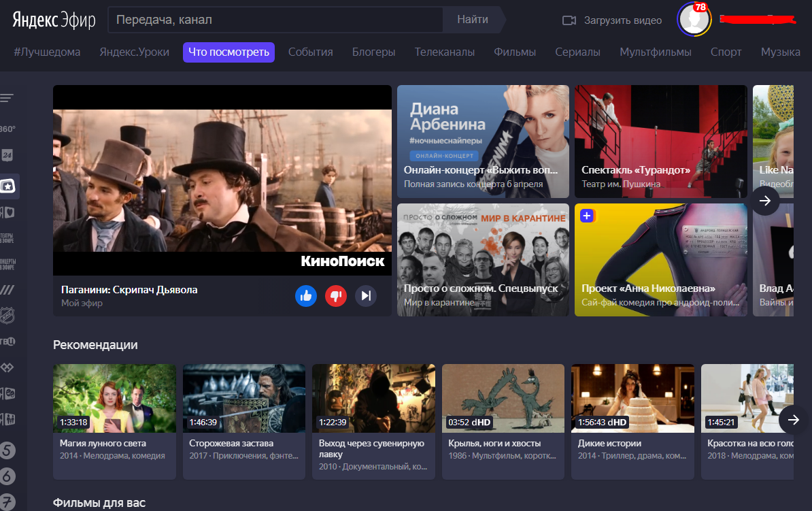Open the three-slashes channel icon
This screenshot has height=511, width=812.
7,290
